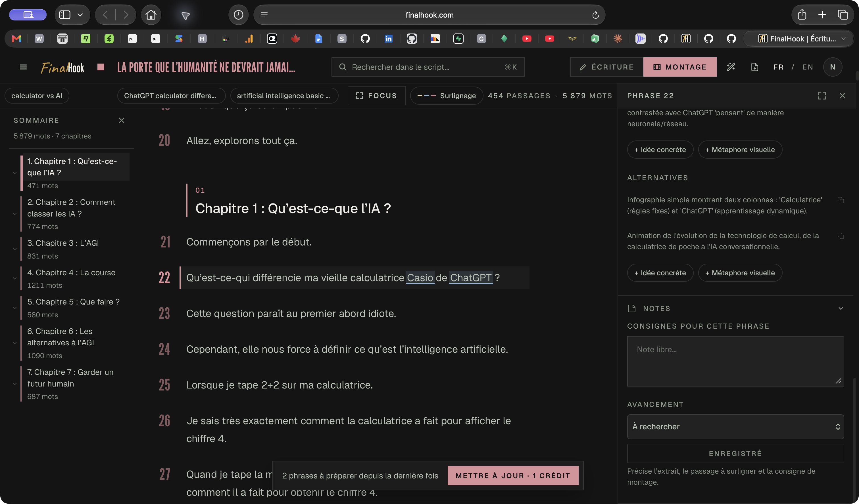Screen dimensions: 859x504
Task: Copy the Animation alternative text
Action: [841, 236]
